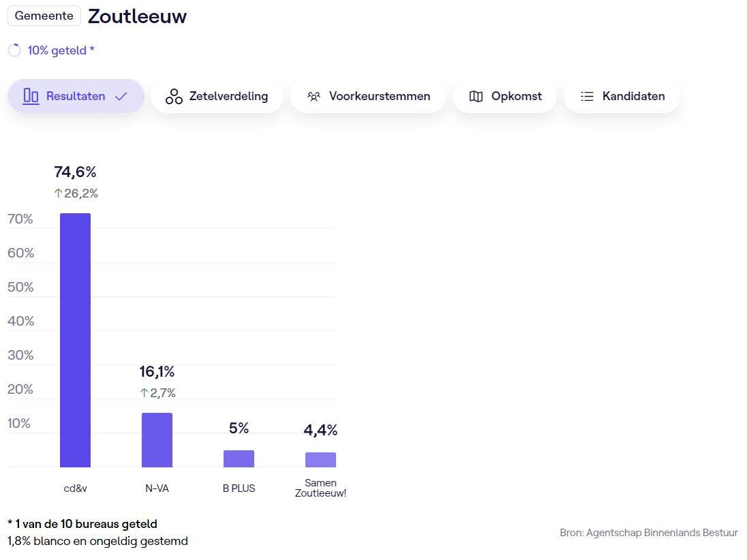Click the Gemeente label button
The height and width of the screenshot is (560, 747).
[x=44, y=16]
